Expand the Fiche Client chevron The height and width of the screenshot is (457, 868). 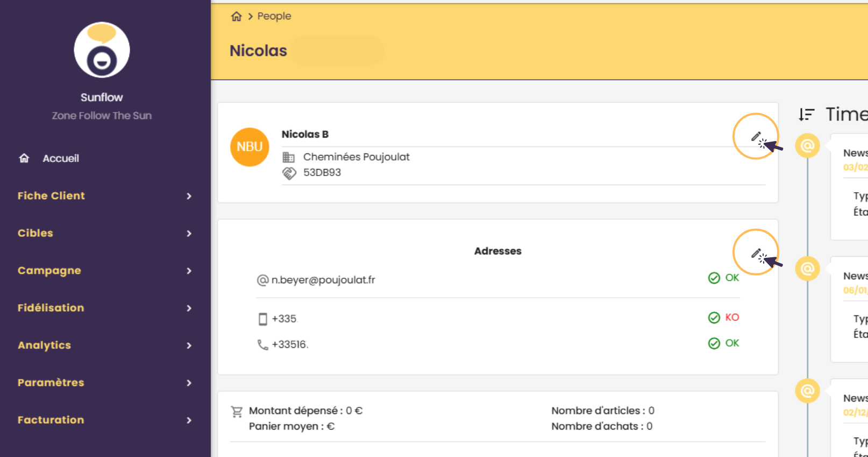click(189, 196)
